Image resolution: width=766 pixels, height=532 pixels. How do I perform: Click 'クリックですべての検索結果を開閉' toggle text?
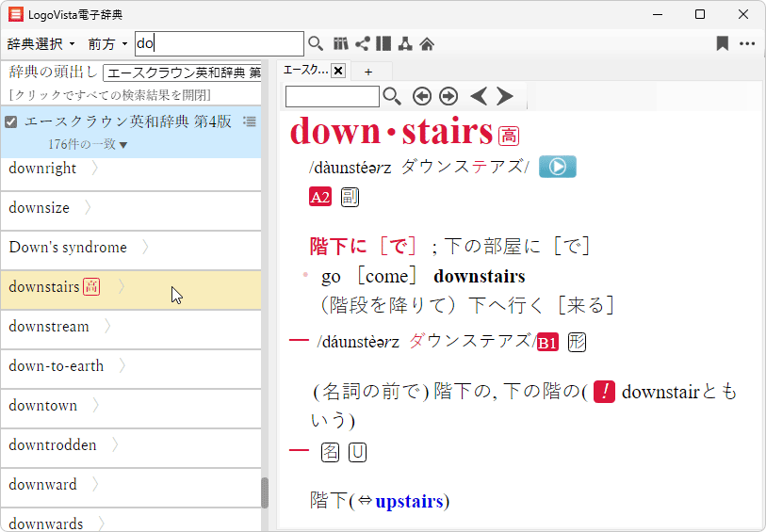click(109, 95)
